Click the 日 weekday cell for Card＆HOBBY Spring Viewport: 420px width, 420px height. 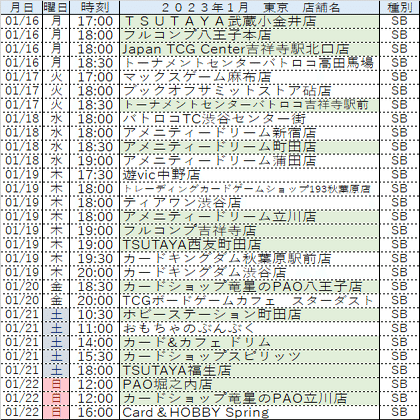pyautogui.click(x=56, y=413)
